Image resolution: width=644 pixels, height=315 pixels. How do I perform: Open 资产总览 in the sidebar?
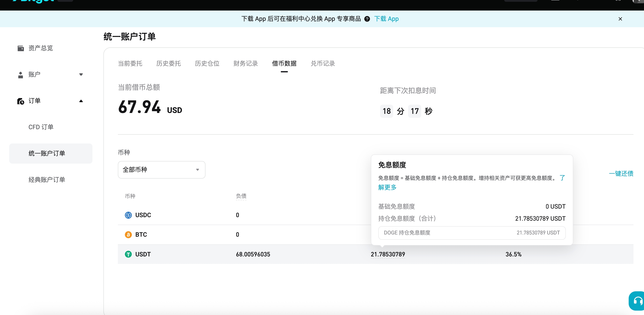pyautogui.click(x=41, y=48)
